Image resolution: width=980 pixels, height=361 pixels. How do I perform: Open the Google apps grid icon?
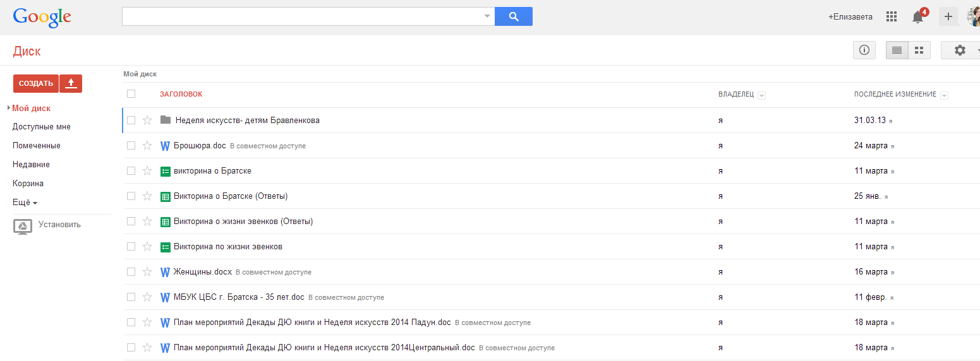[892, 16]
